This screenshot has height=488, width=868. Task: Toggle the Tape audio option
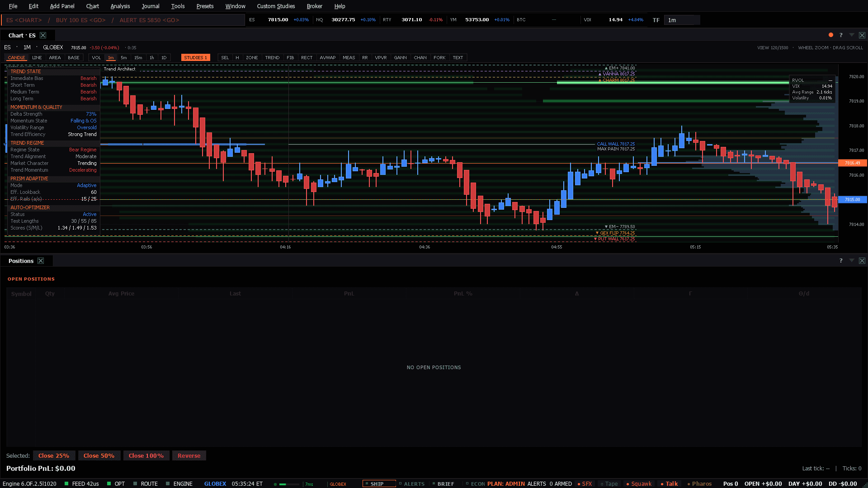[x=609, y=483]
